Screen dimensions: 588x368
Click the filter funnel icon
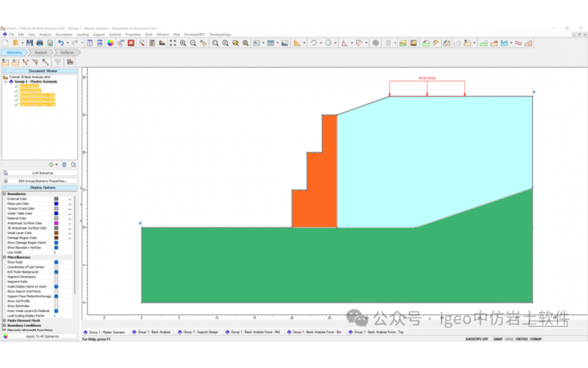[57, 62]
